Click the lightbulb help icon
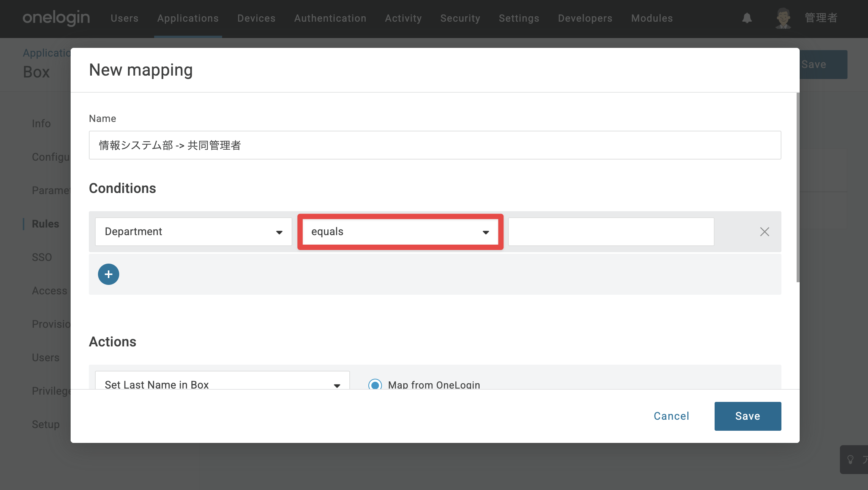Screen dimensions: 868x490 coord(851,460)
